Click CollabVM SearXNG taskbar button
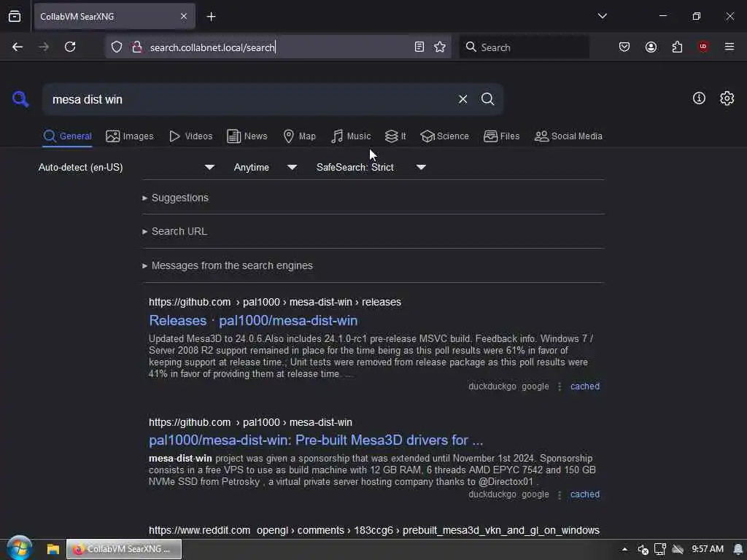The height and width of the screenshot is (560, 747). pos(124,549)
